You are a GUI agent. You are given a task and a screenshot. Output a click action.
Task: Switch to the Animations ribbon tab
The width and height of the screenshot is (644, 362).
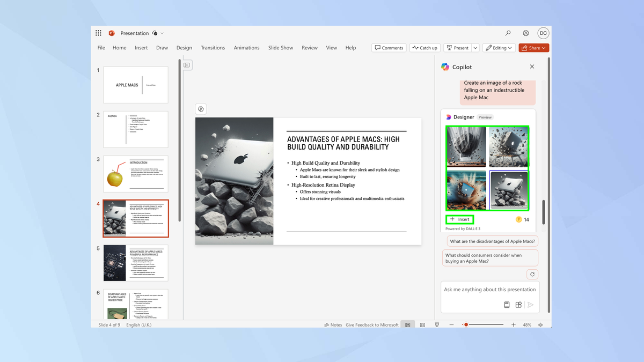246,47
